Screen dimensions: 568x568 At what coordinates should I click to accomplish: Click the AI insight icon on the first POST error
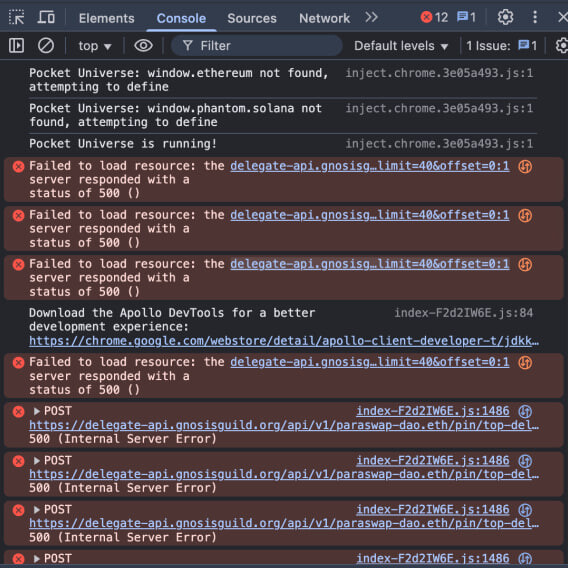(x=525, y=412)
